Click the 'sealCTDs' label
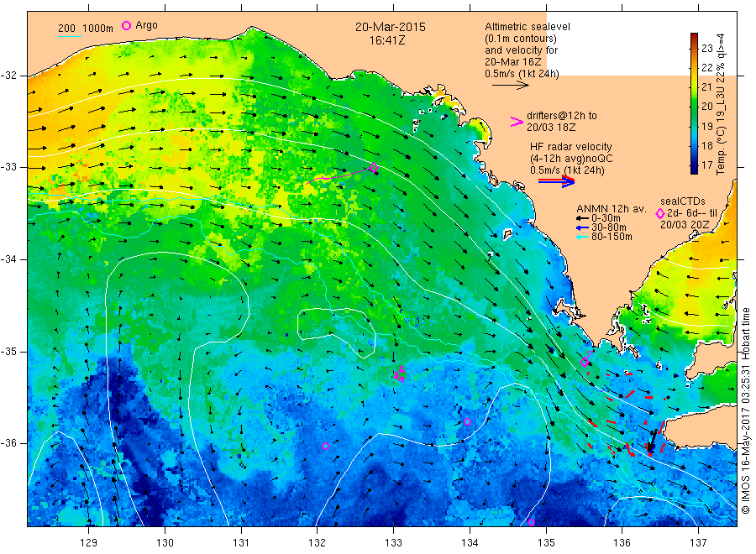Image resolution: width=756 pixels, height=554 pixels. (683, 201)
